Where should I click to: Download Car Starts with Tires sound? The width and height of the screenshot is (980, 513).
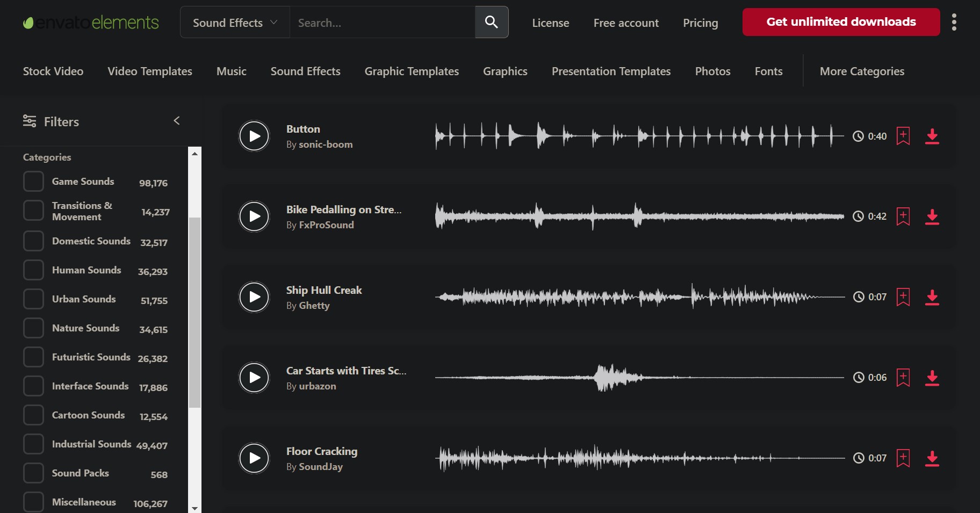pos(932,378)
